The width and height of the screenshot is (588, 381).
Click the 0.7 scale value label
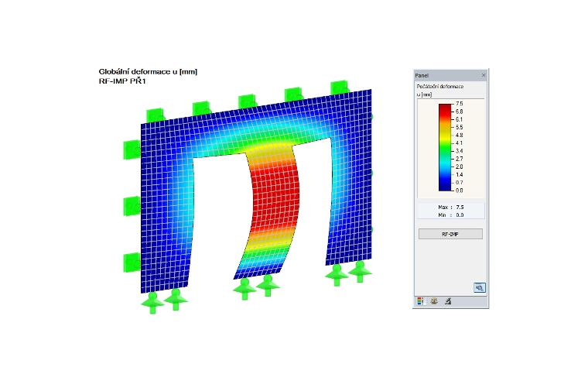(460, 183)
